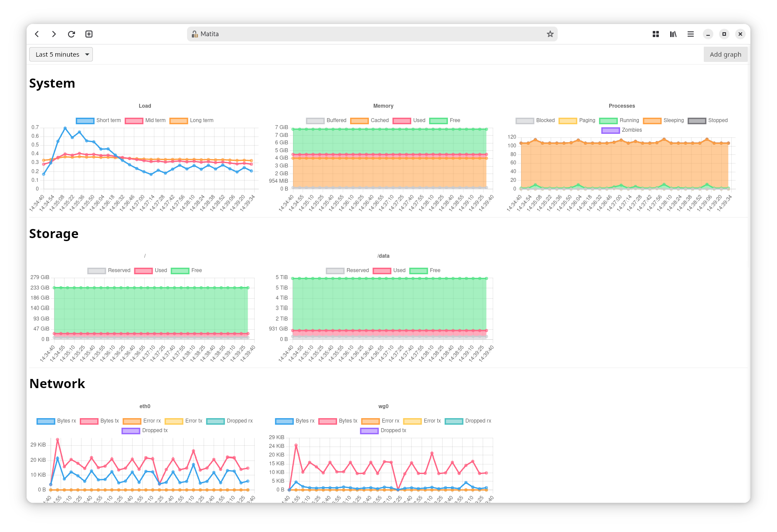This screenshot has width=777, height=532.
Task: Toggle Dropped tx legend in wg0 chart
Action: click(383, 430)
